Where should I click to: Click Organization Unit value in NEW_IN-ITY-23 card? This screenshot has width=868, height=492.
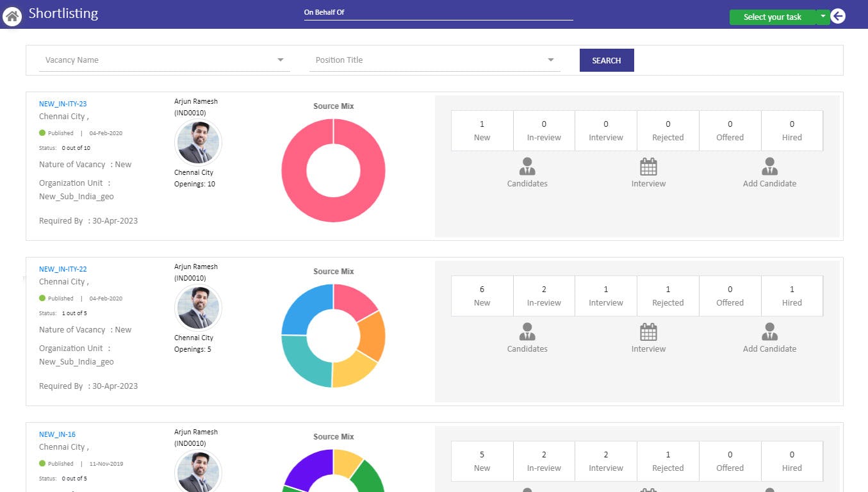click(76, 197)
